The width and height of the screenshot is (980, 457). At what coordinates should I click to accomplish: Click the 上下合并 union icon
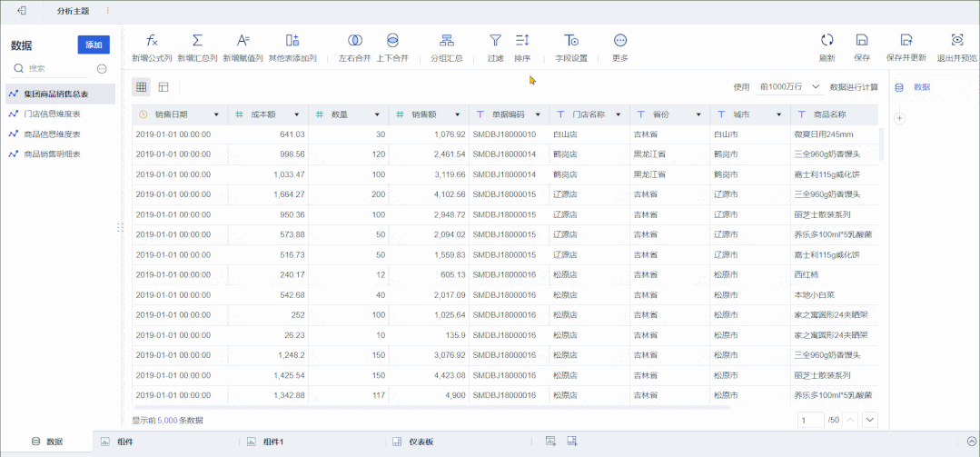(392, 41)
